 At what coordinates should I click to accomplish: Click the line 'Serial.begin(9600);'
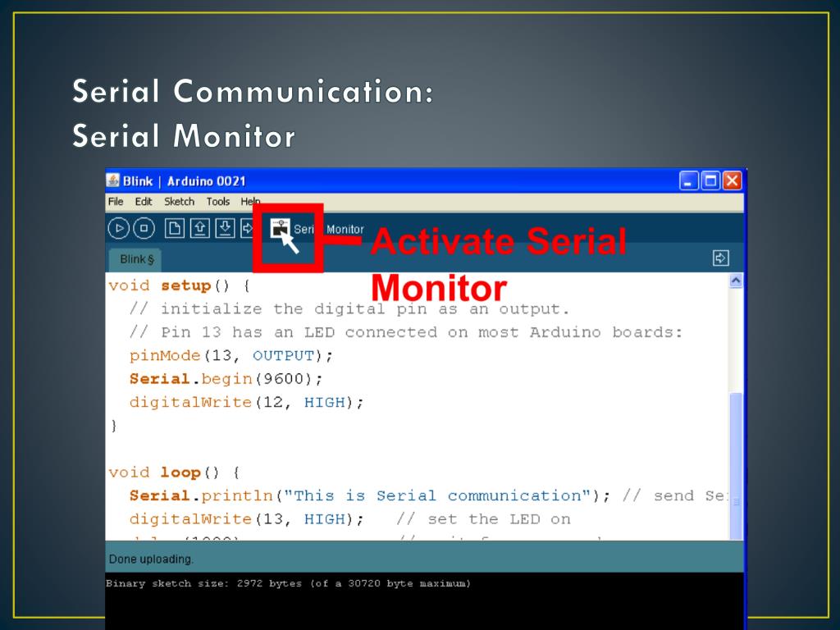226,379
